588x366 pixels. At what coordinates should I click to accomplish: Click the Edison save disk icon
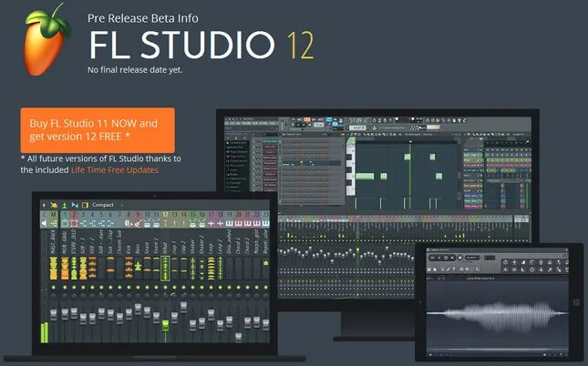pos(429,269)
